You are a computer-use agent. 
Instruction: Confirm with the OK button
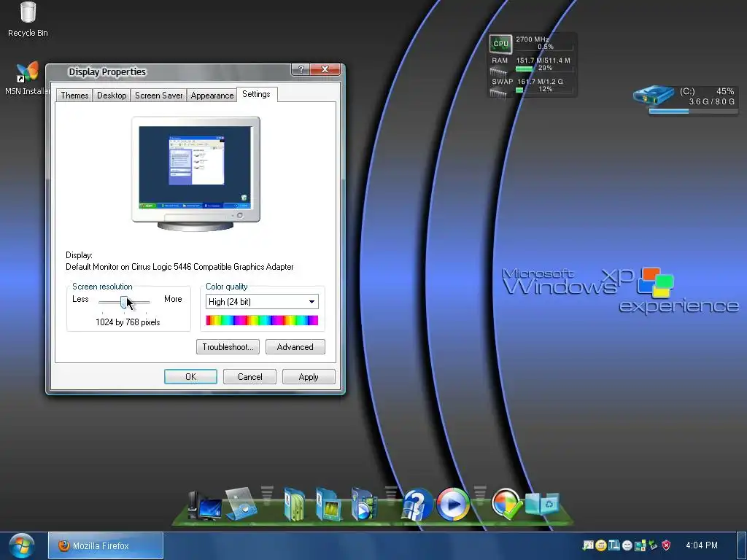(x=190, y=377)
